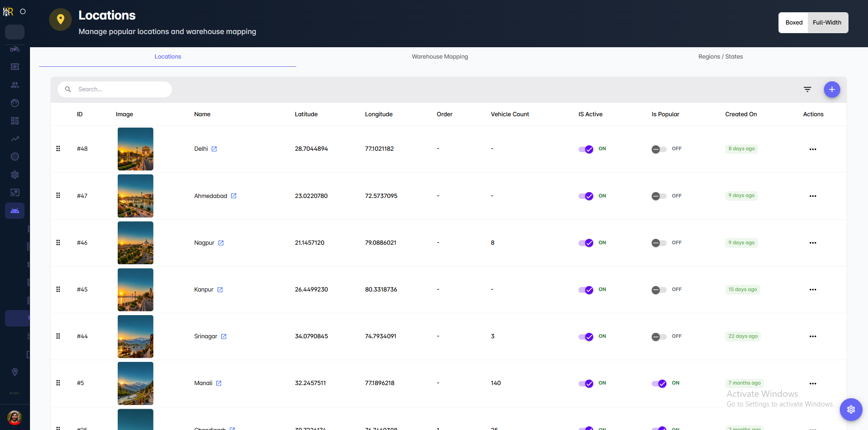Open Delhi external link icon
The height and width of the screenshot is (430, 868).
pyautogui.click(x=214, y=149)
